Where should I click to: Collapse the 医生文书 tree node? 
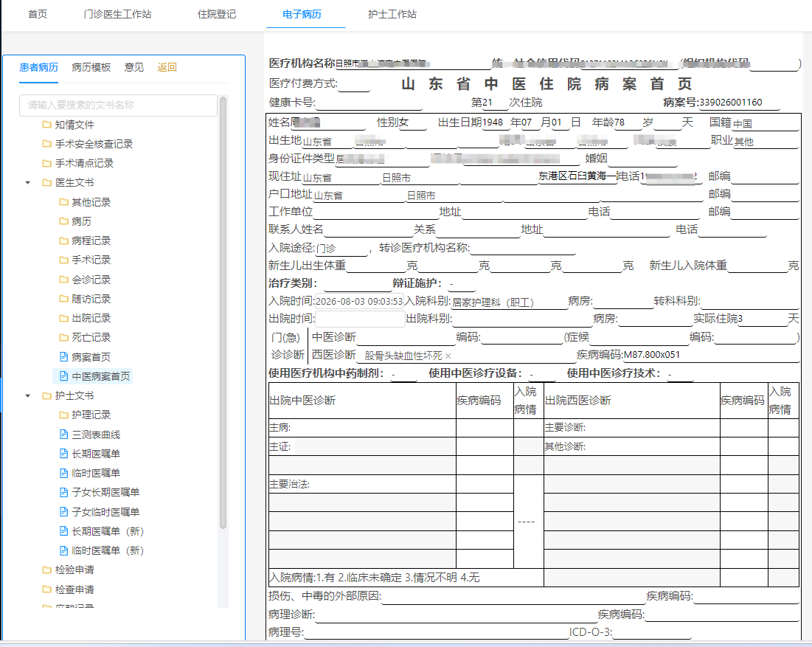point(28,182)
